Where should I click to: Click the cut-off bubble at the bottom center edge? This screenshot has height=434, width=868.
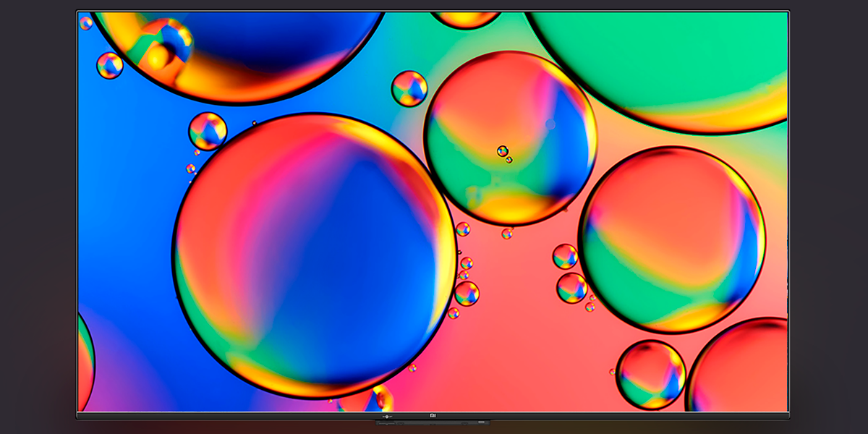coord(375,400)
